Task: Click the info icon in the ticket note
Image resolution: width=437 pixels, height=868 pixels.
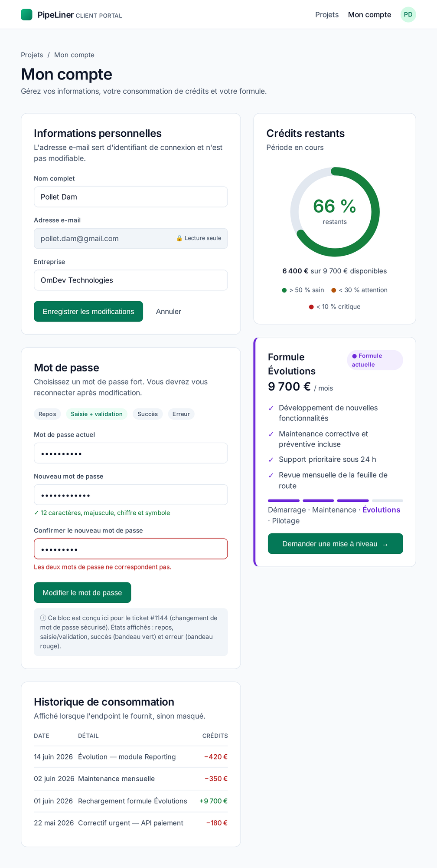Action: point(43,618)
